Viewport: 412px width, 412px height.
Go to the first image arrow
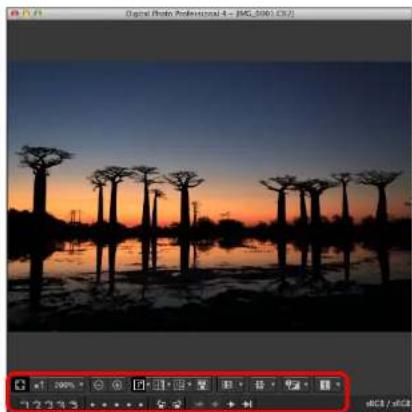(x=199, y=405)
